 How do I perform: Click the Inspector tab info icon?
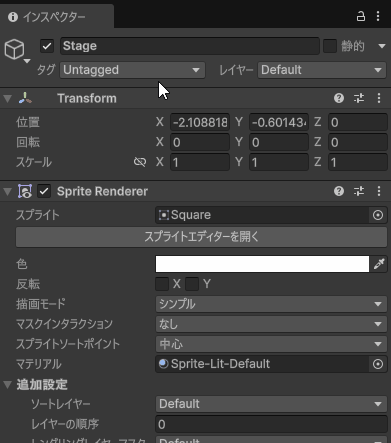point(13,17)
